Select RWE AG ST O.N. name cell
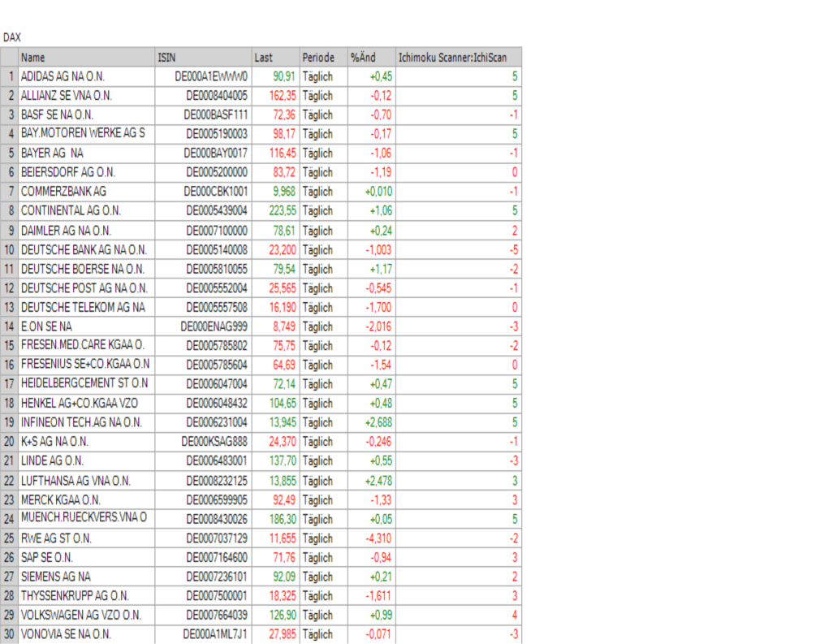The height and width of the screenshot is (644, 833). (87, 538)
